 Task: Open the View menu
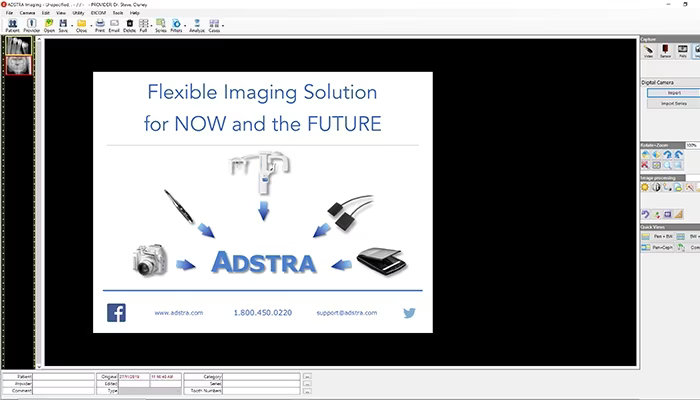tap(61, 13)
